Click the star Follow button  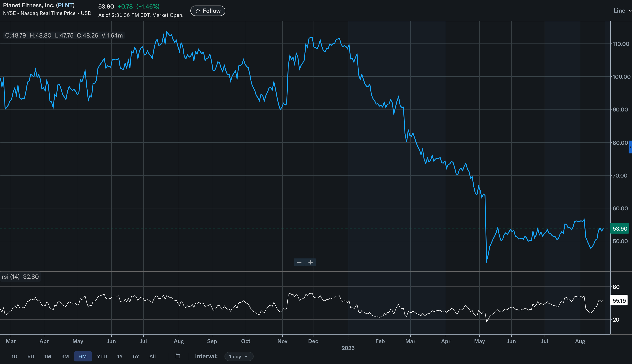pos(208,11)
